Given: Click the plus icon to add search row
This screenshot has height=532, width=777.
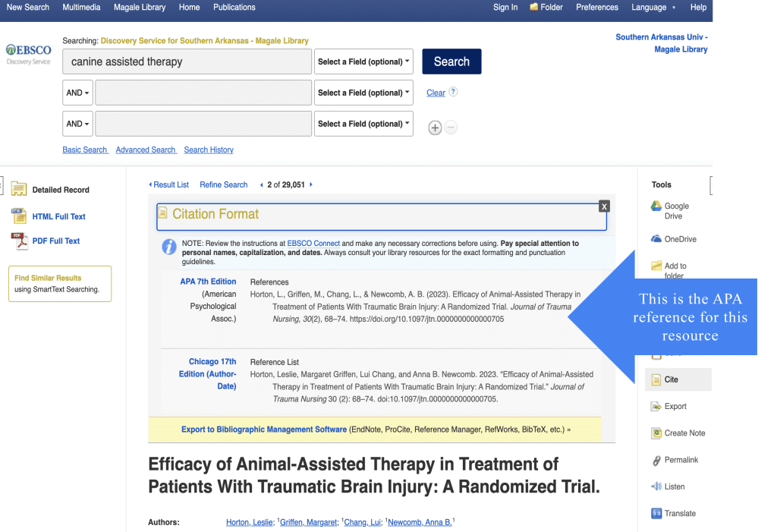Looking at the screenshot, I should point(435,127).
